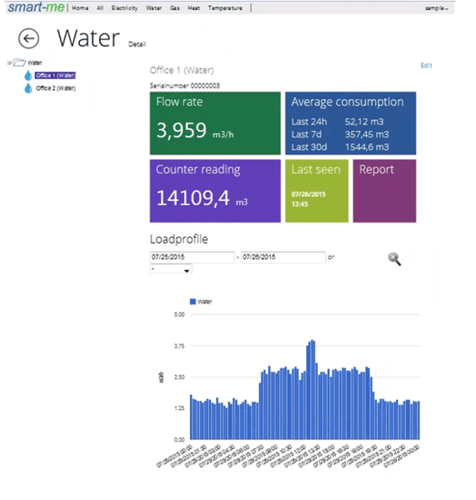
Task: Open the Electricity menu item
Action: click(125, 8)
